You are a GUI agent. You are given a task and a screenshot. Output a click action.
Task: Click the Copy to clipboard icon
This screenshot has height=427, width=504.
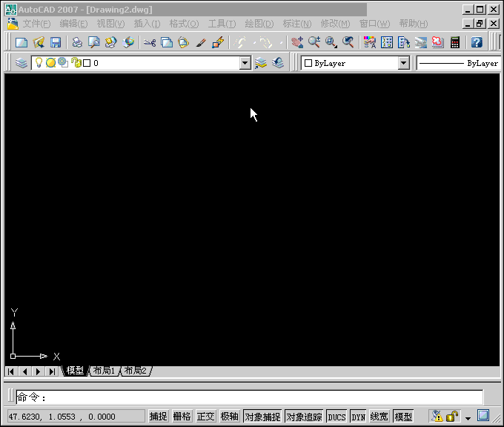(x=167, y=42)
